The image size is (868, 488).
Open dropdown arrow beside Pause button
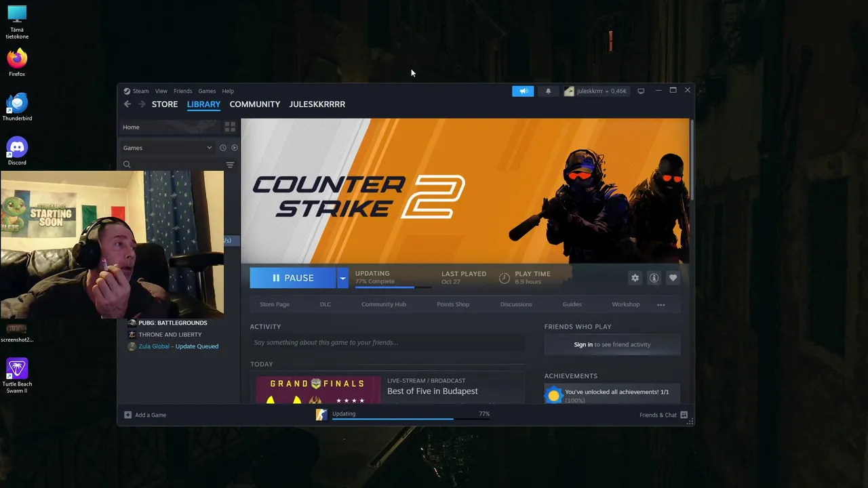point(342,278)
